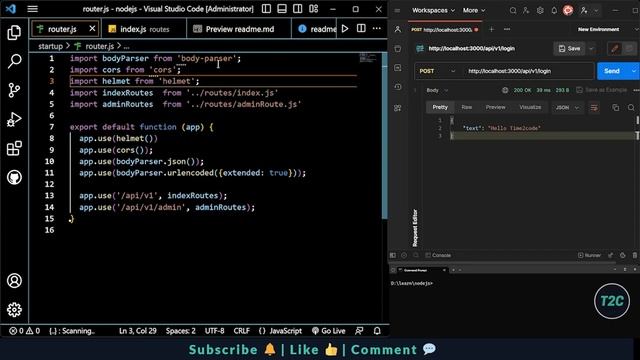Open the GitHub view in activity bar
This screenshot has width=640, height=360.
[14, 177]
